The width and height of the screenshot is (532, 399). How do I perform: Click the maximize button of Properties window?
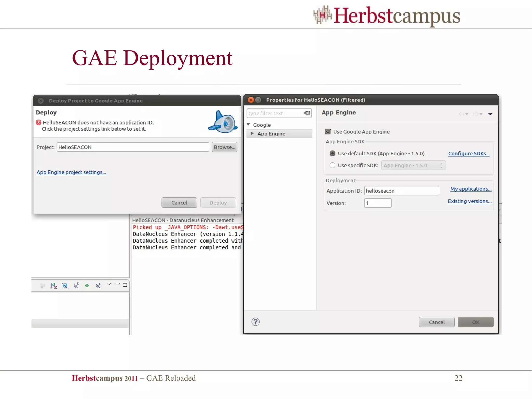click(x=258, y=100)
